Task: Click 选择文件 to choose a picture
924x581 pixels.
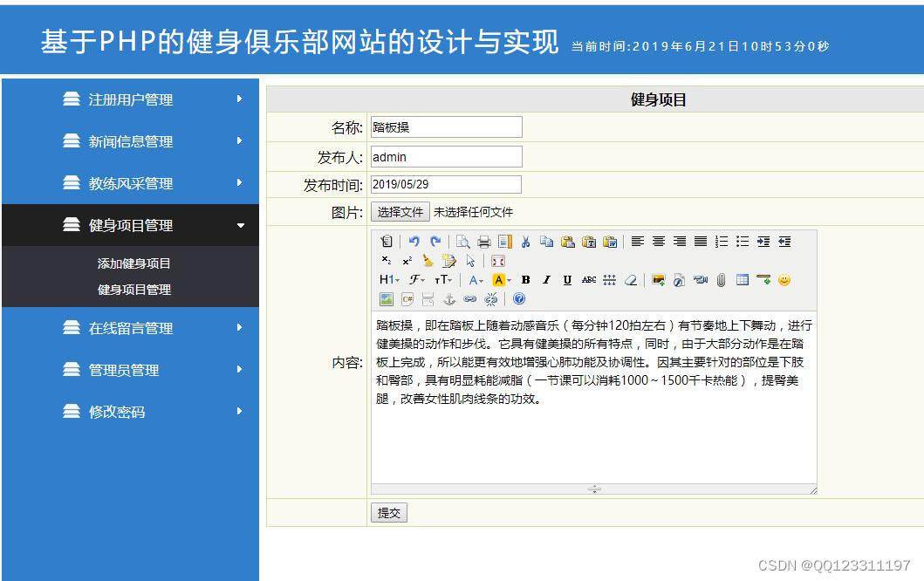Action: point(400,212)
